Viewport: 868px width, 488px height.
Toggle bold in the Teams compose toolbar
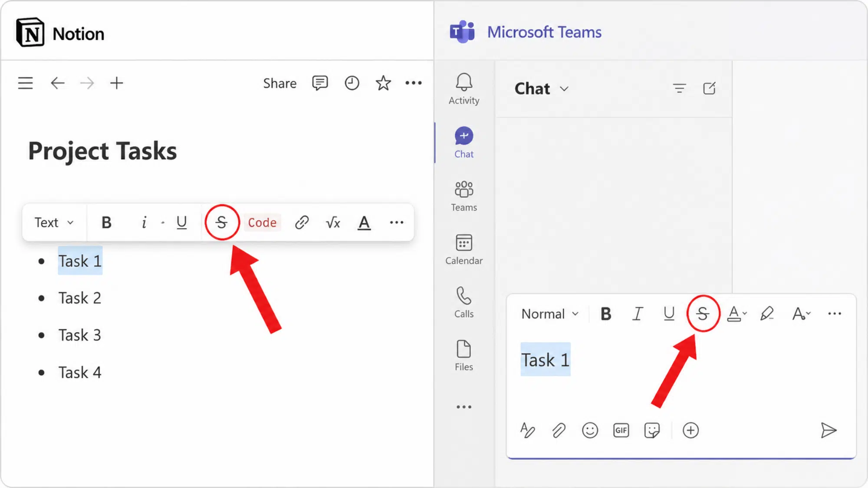pos(606,314)
